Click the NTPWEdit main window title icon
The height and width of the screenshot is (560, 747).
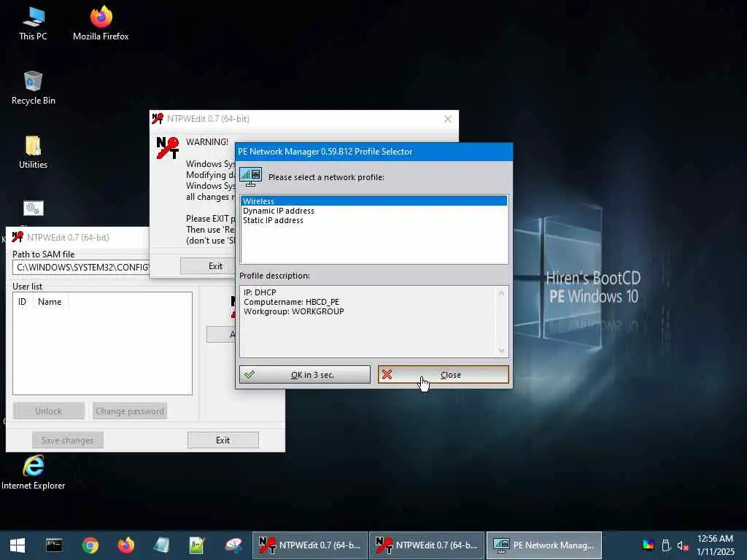(18, 237)
